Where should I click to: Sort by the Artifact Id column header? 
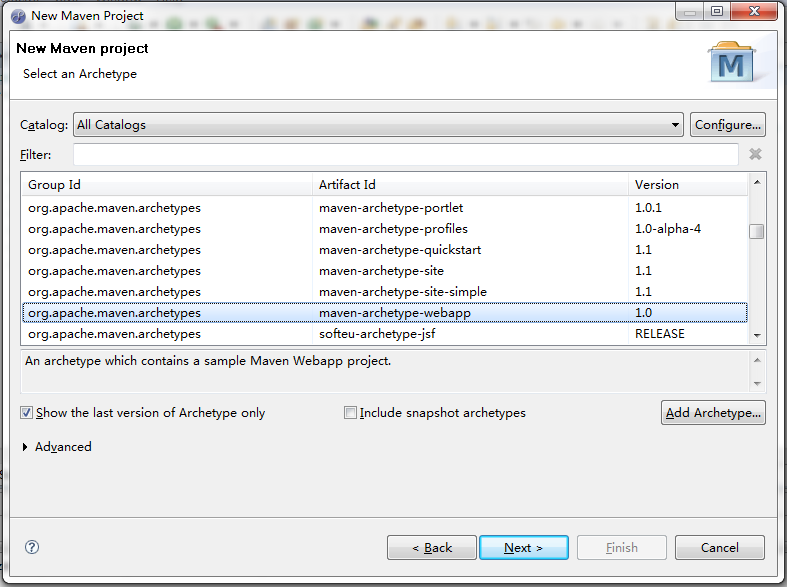470,185
